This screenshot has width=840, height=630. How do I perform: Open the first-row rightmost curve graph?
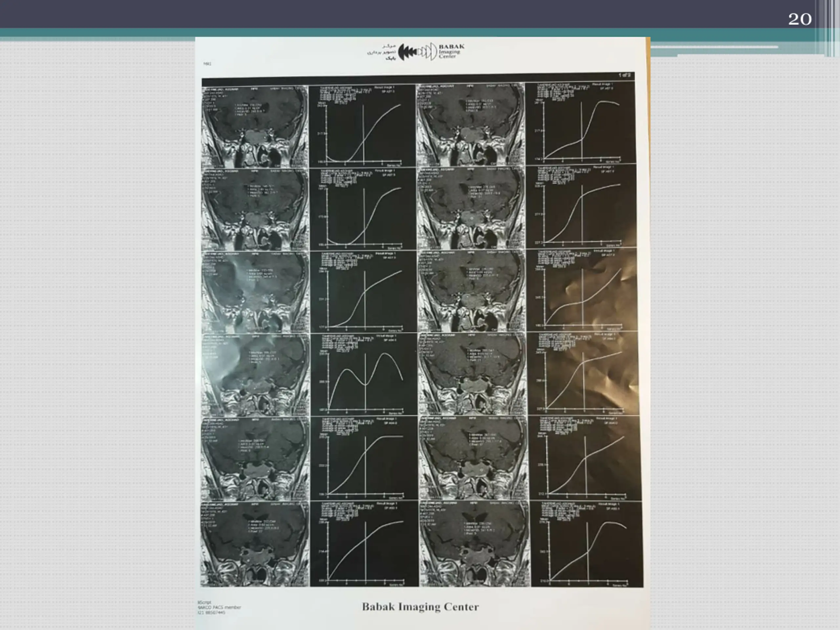(580, 123)
